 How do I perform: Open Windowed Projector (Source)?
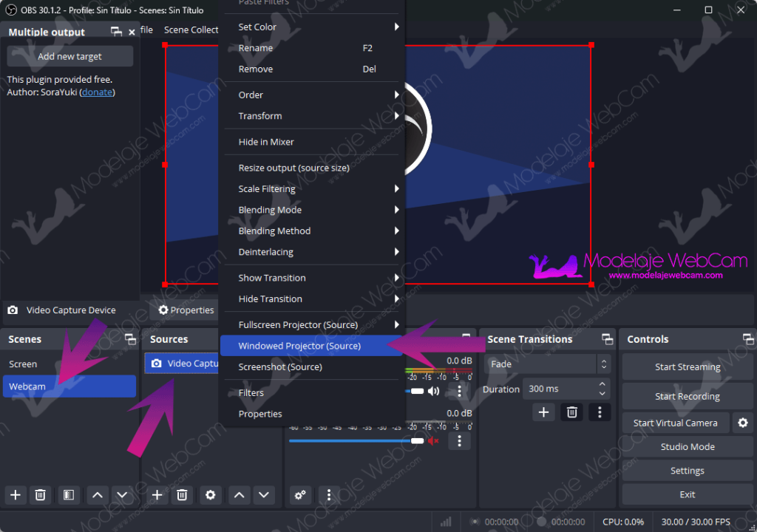tap(312, 346)
